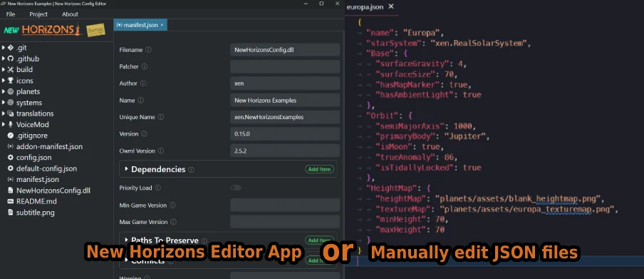Click info icon next to Filename
The width and height of the screenshot is (644, 279).
[148, 50]
